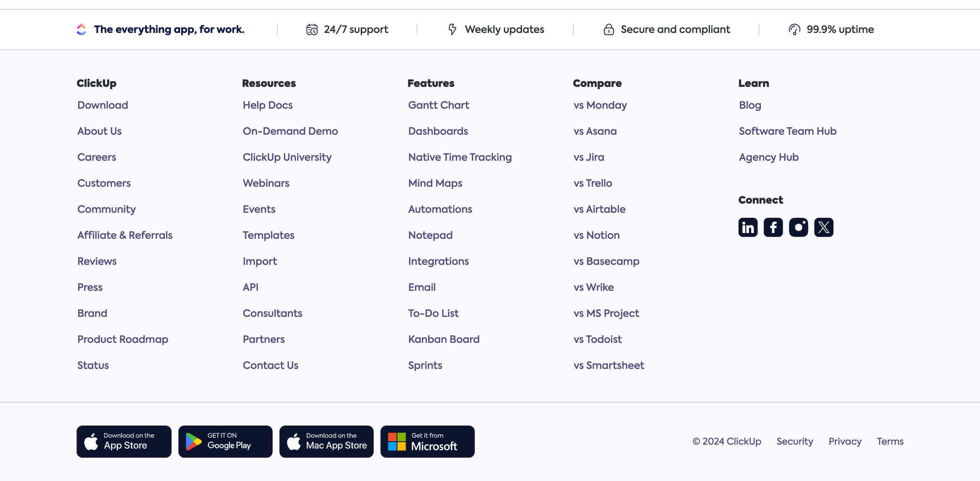Viewport: 980px width, 481px height.
Task: Click the Secure and compliant lock icon
Action: (x=609, y=29)
